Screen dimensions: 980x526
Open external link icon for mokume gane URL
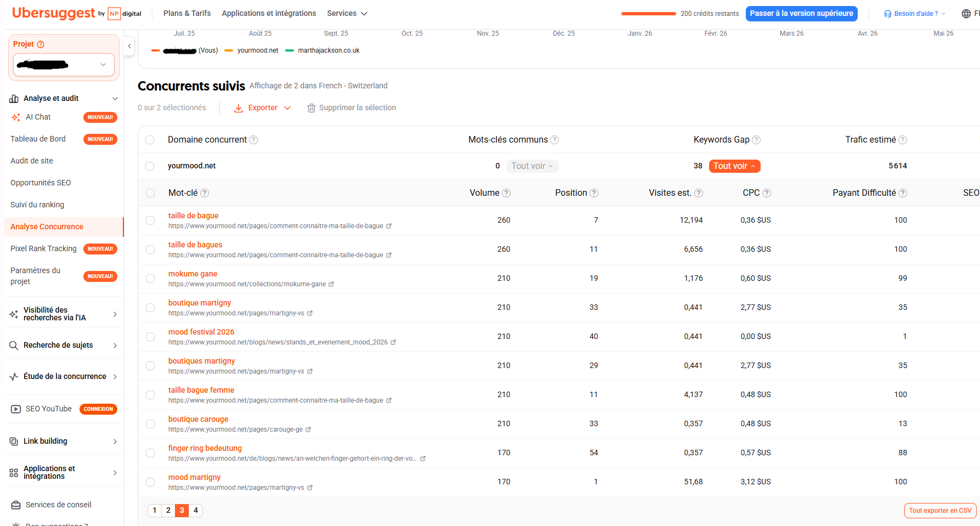331,284
